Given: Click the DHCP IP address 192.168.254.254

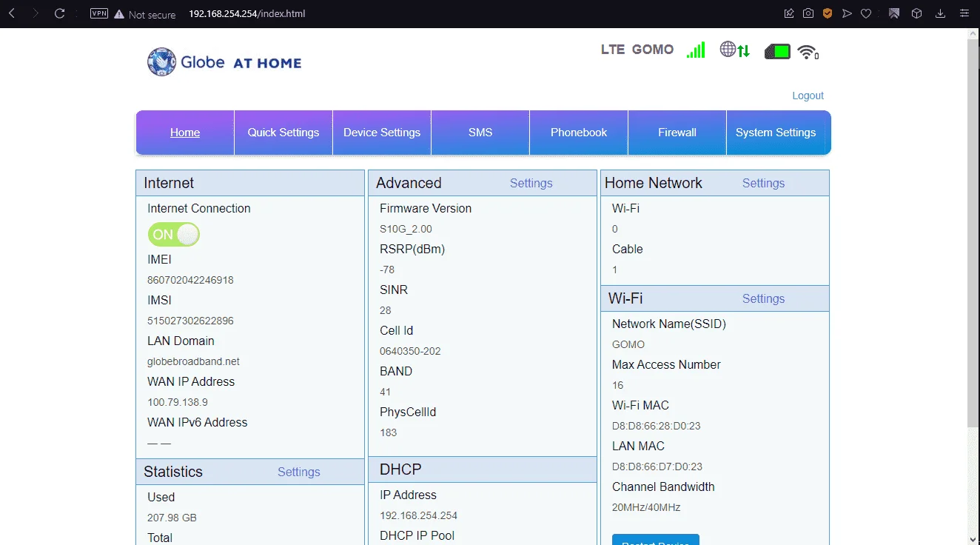Looking at the screenshot, I should pos(419,515).
